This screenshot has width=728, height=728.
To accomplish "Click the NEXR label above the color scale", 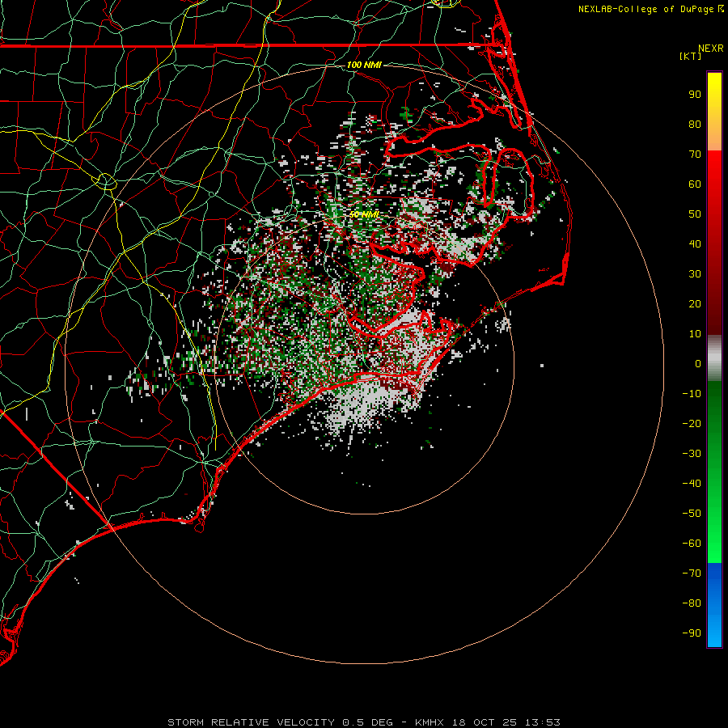I will tap(710, 49).
